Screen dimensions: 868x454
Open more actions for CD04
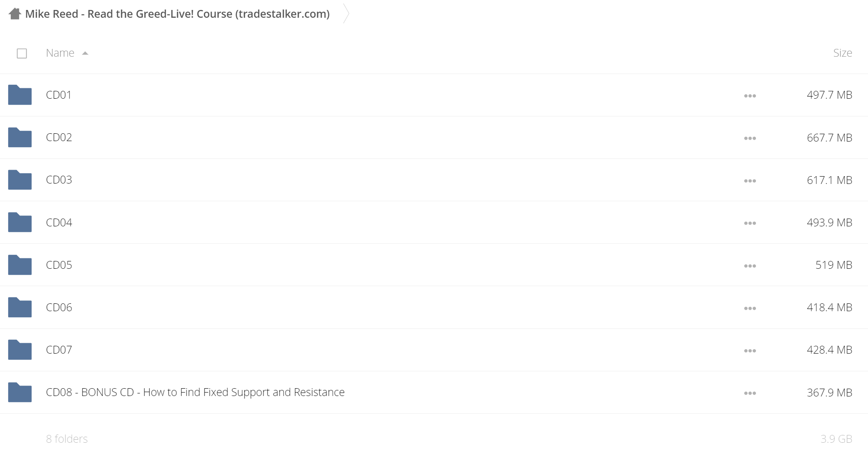pos(750,223)
